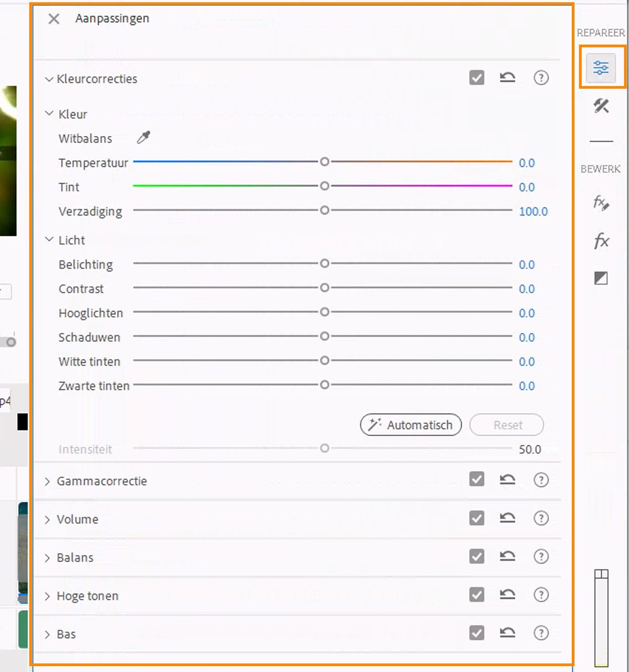
Task: Expand the Gammacorrectie section
Action: pyautogui.click(x=47, y=481)
